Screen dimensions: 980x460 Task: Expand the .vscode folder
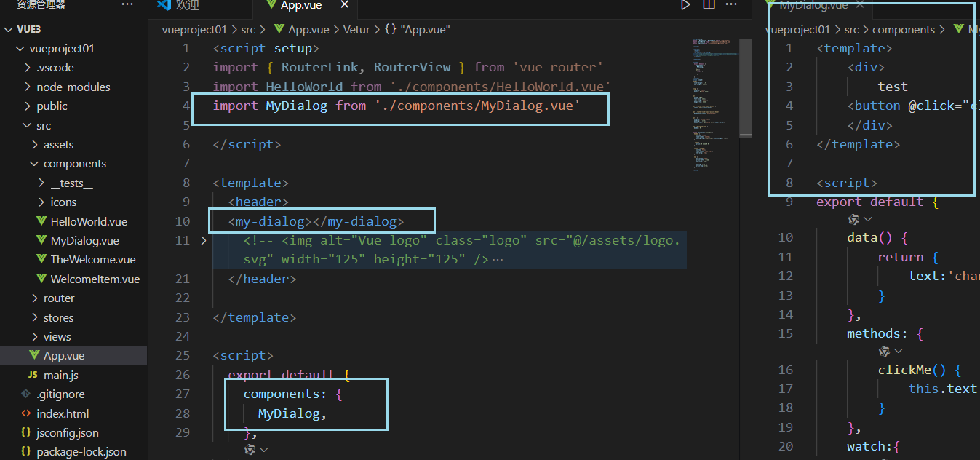(x=27, y=68)
